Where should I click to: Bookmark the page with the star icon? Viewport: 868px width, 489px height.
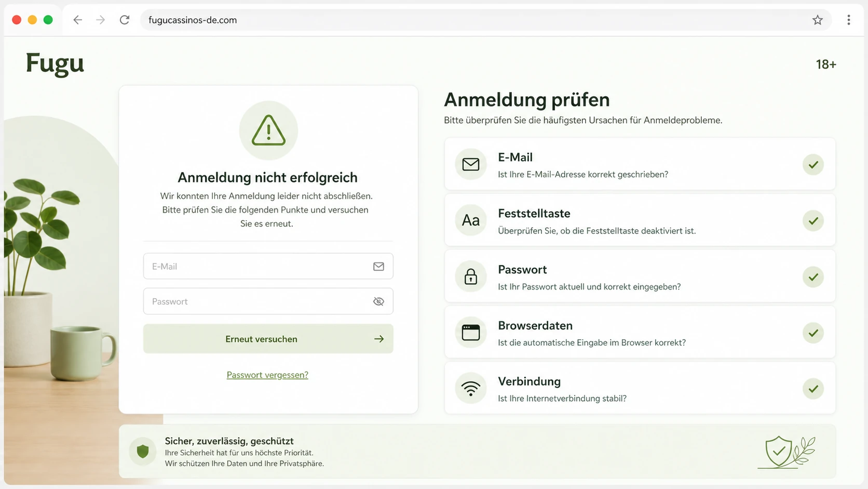pos(818,20)
